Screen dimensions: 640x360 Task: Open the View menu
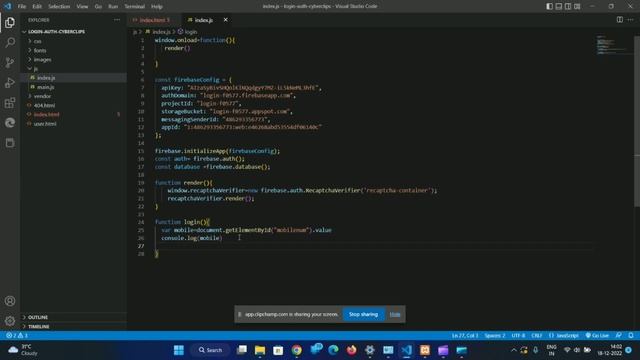coord(82,7)
